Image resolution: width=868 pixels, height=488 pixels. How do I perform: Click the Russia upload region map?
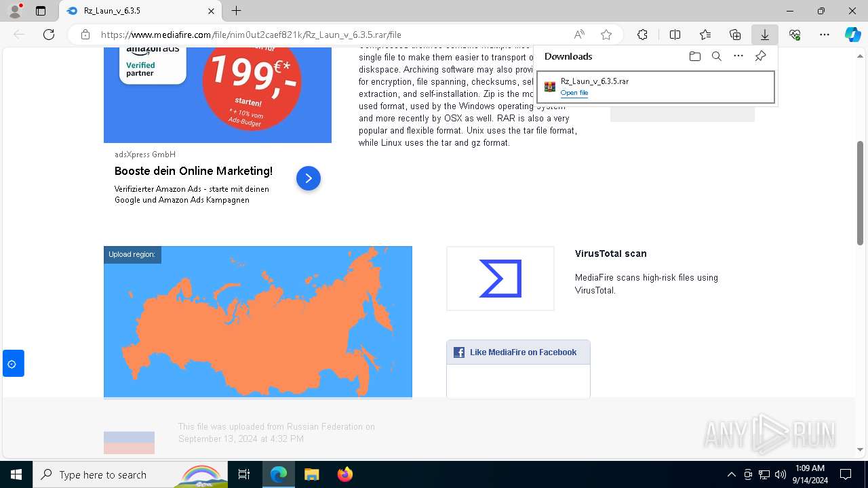(258, 322)
